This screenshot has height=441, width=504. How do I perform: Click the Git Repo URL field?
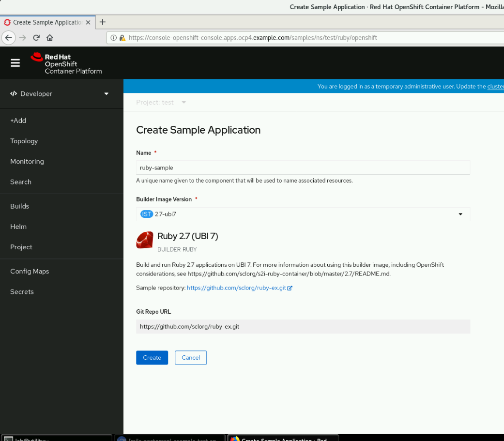point(303,327)
